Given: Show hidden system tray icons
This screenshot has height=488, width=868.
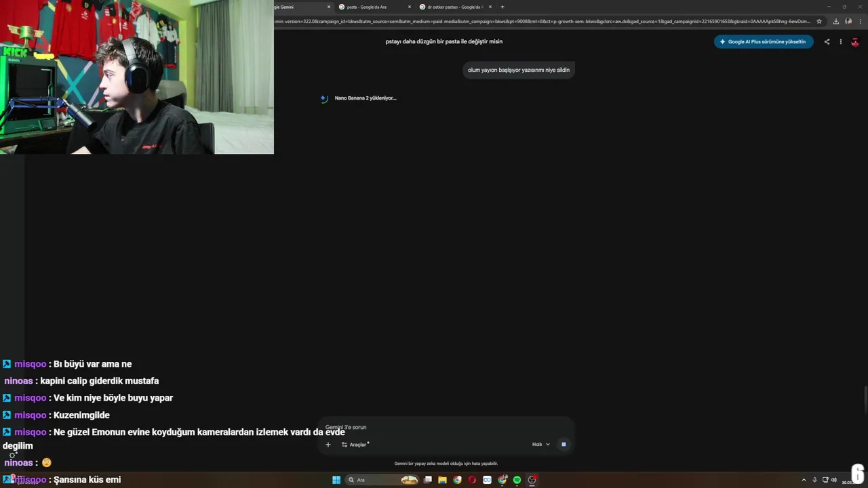Looking at the screenshot, I should (804, 480).
